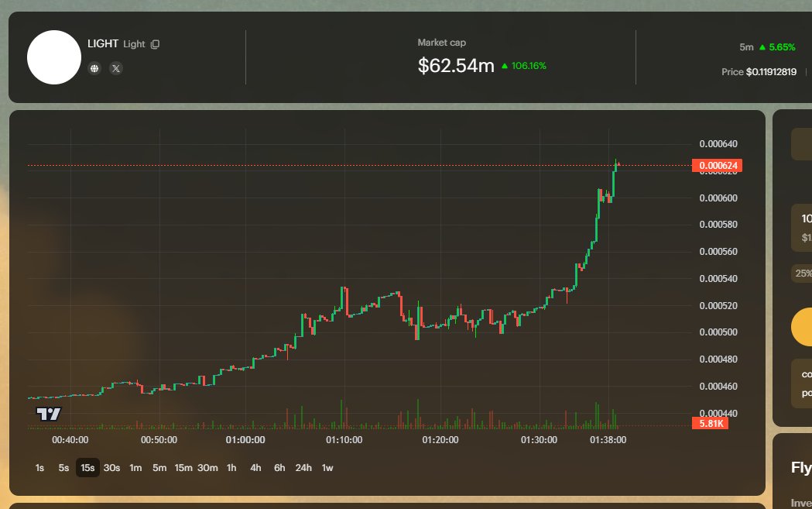Click the volume label 5.81K

coord(711,424)
